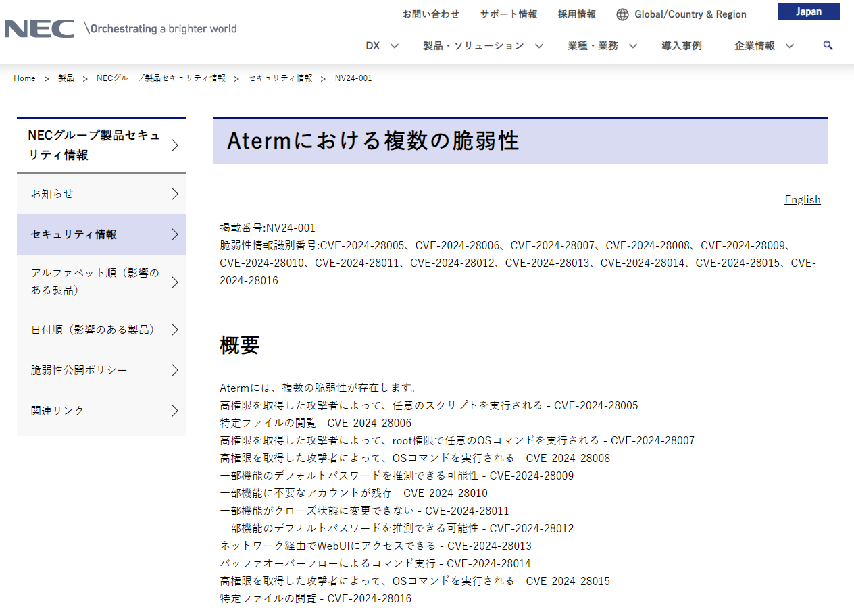The width and height of the screenshot is (854, 616).
Task: Click the line ending with CVE-2024-28012
Action: tap(397, 528)
